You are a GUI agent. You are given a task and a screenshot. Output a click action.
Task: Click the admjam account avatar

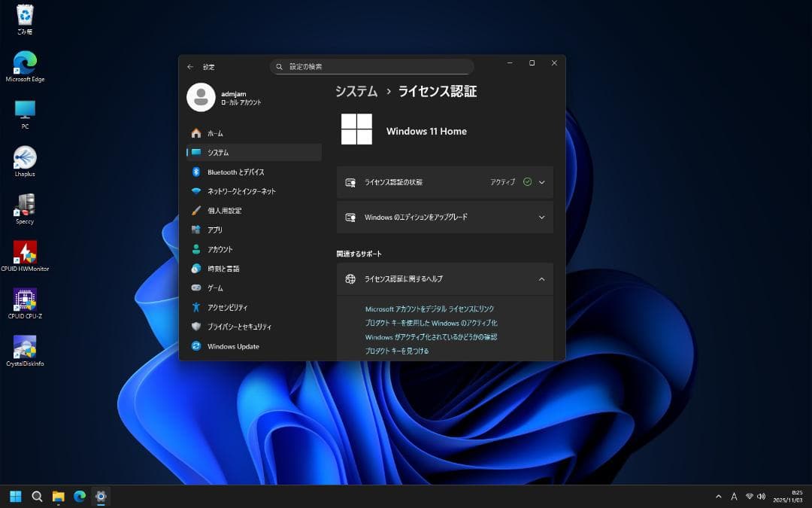tap(201, 97)
